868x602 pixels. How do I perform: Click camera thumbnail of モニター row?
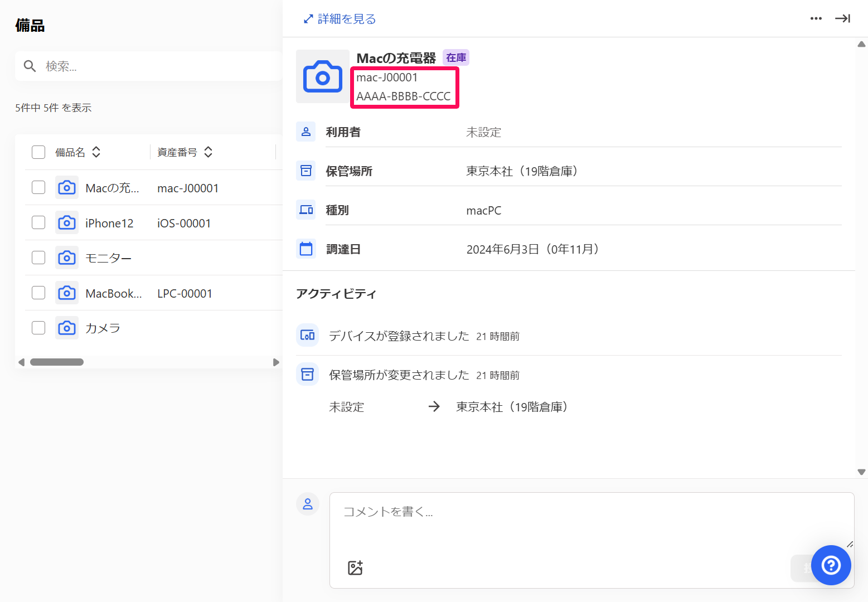click(x=67, y=258)
